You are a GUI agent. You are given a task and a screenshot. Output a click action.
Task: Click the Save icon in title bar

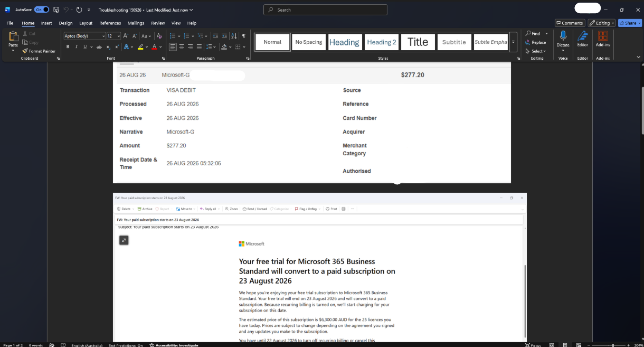(56, 10)
